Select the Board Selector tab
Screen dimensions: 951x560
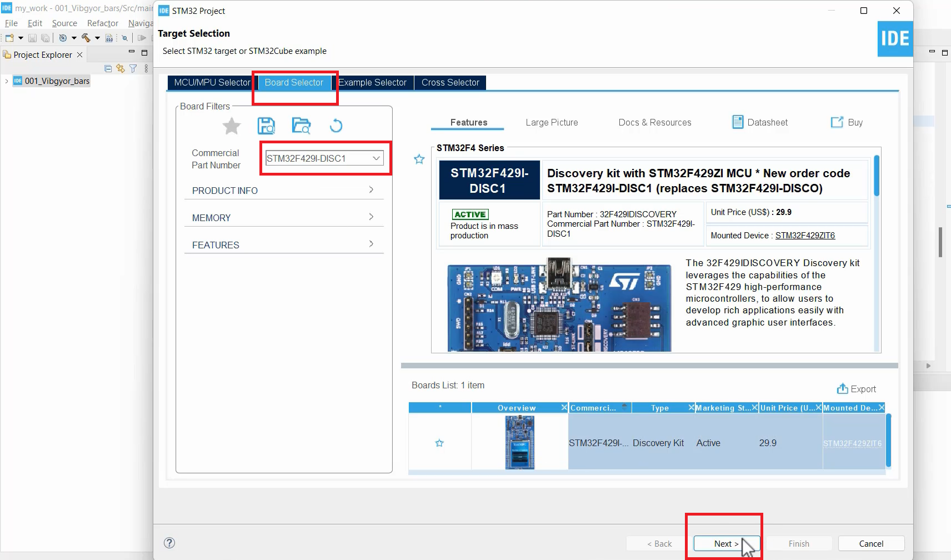point(294,82)
